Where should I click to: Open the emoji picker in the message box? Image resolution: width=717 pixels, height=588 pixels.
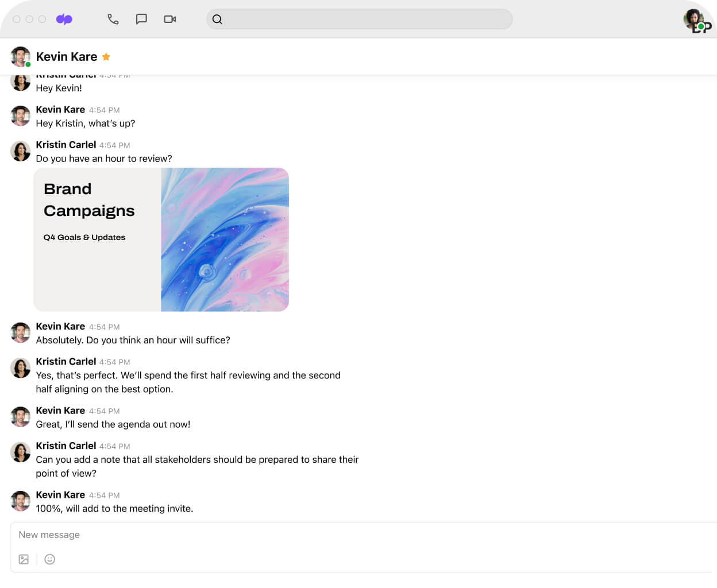(49, 559)
